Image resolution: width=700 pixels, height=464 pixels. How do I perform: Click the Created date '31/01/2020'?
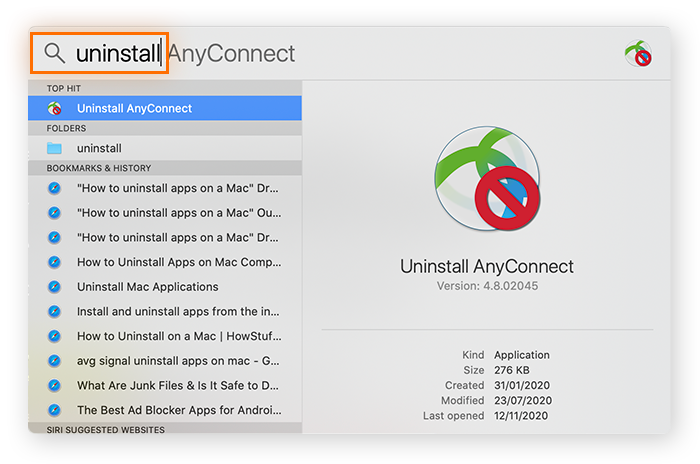[x=522, y=385]
